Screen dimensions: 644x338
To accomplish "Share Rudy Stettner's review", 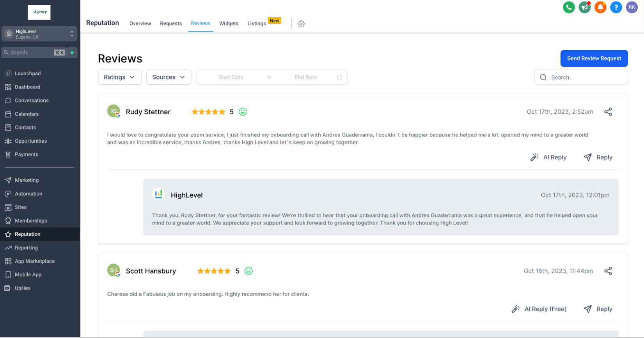I will pyautogui.click(x=608, y=112).
